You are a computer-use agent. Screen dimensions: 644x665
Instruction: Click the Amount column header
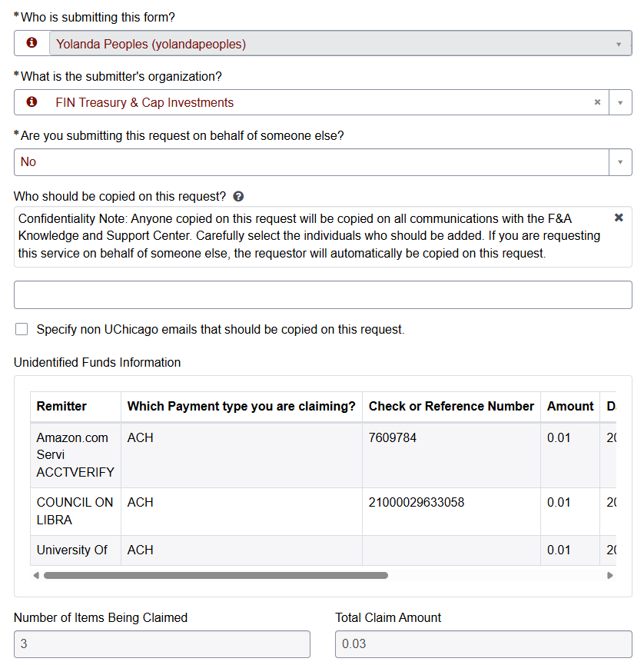point(569,407)
